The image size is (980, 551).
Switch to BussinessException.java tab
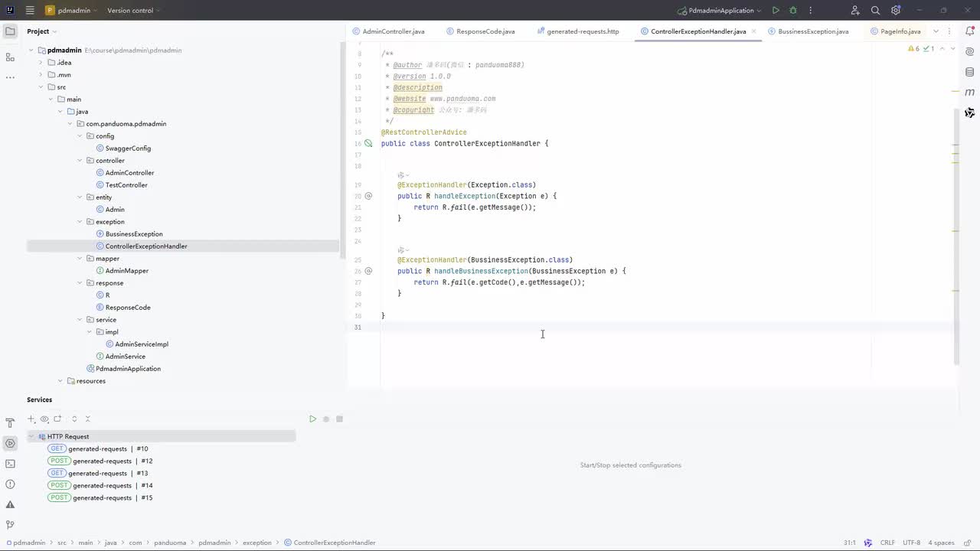[808, 31]
